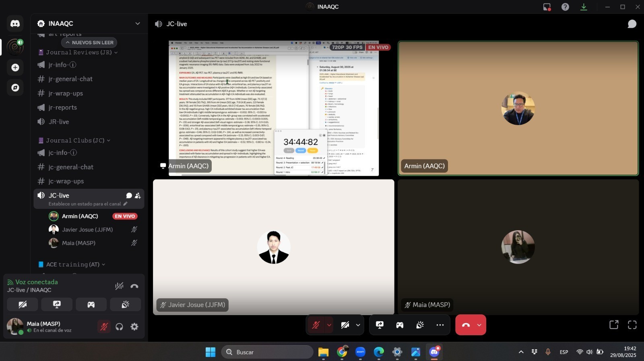644x361 pixels.
Task: Disconnect from the call with red button
Action: pos(466,325)
